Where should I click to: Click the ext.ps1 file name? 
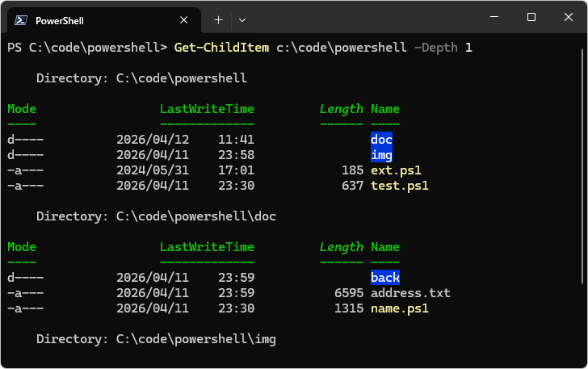[396, 170]
